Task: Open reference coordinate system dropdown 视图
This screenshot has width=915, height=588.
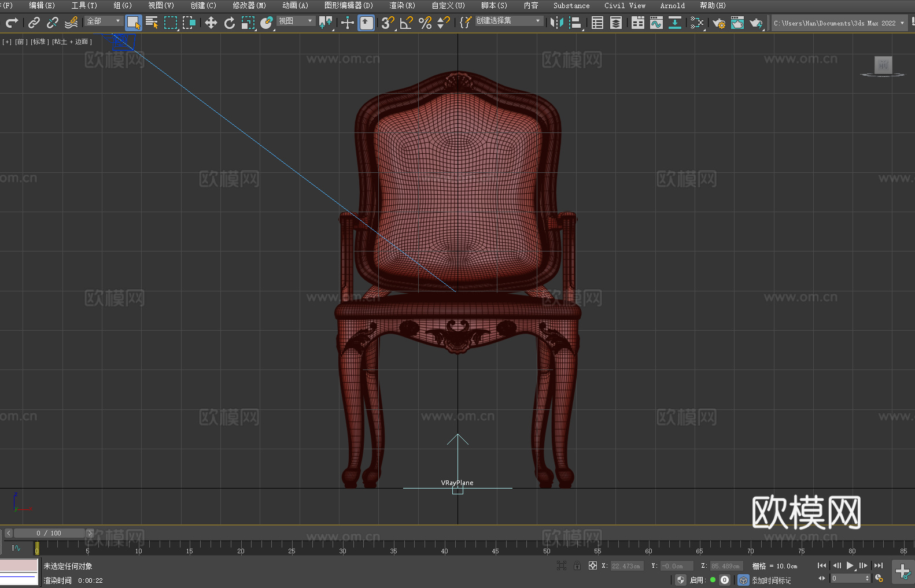Action: 296,21
